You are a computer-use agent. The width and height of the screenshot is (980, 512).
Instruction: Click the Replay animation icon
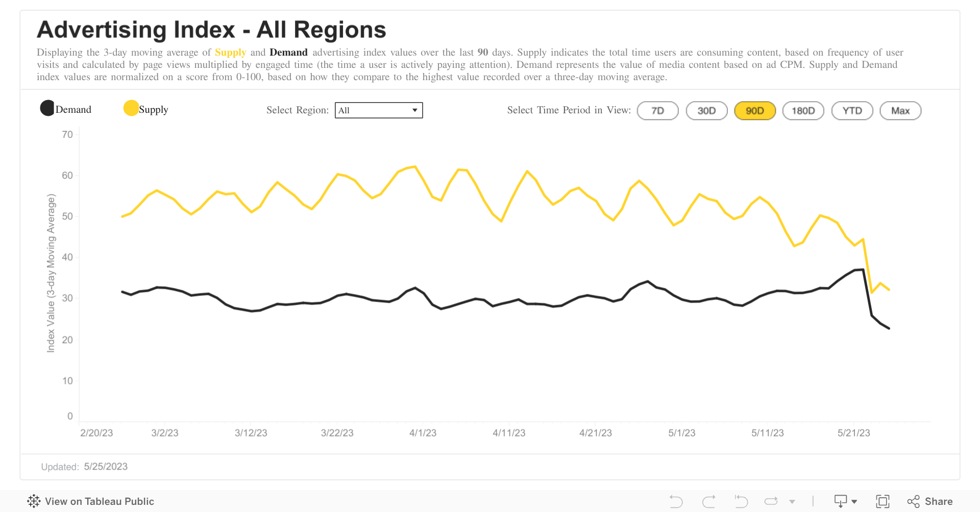[x=771, y=501]
